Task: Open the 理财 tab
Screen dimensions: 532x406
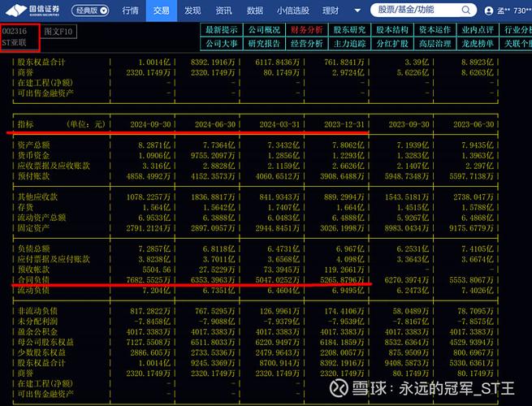Action: (x=331, y=11)
